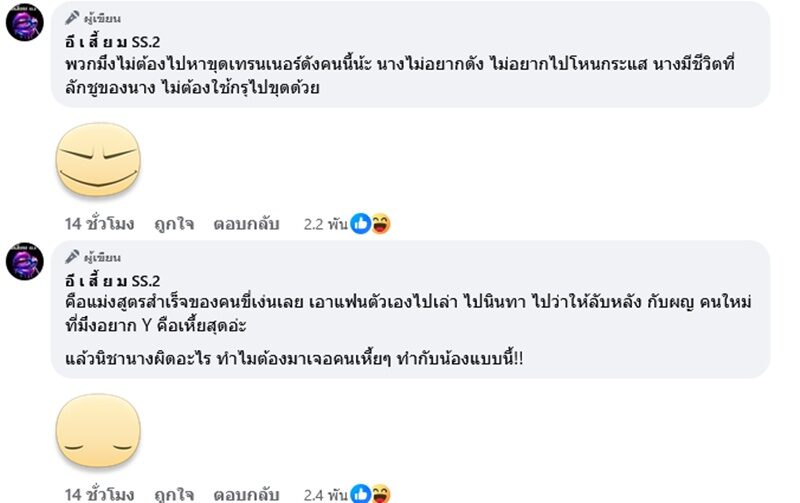Screen dimensions: 800x503
Task: Click the smiling yellow face sticker
Action: 96,161
